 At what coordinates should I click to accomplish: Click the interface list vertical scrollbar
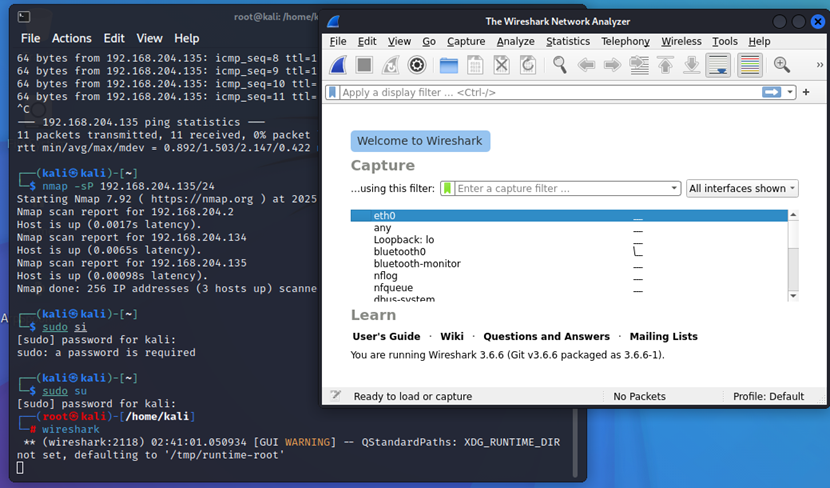click(x=793, y=255)
